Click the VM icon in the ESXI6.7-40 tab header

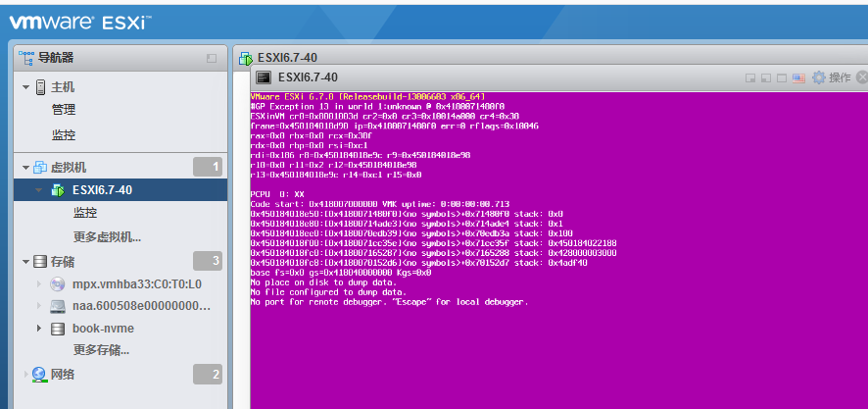coord(246,58)
